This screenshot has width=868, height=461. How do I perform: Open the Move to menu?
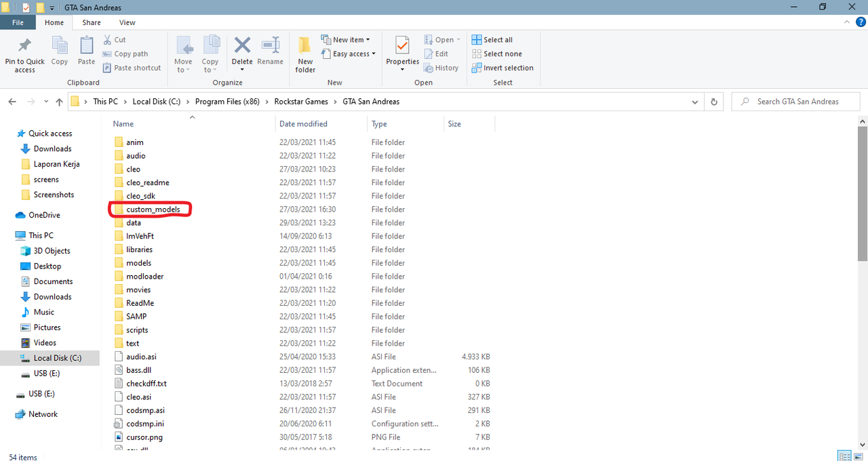pyautogui.click(x=184, y=54)
